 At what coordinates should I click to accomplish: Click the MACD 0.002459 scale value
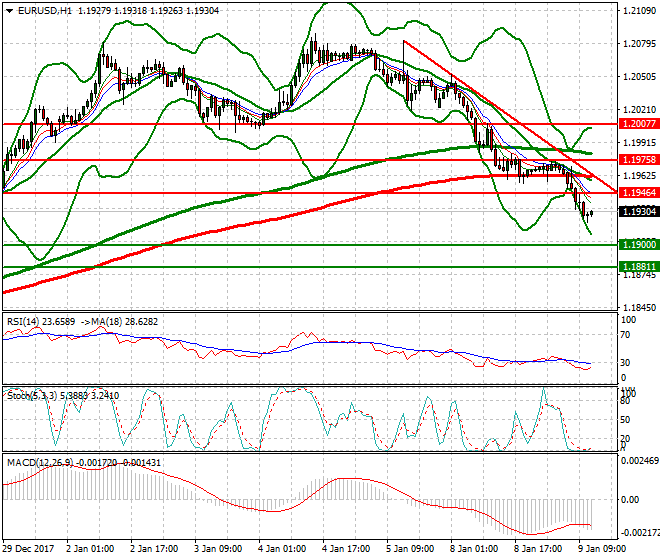pyautogui.click(x=638, y=461)
